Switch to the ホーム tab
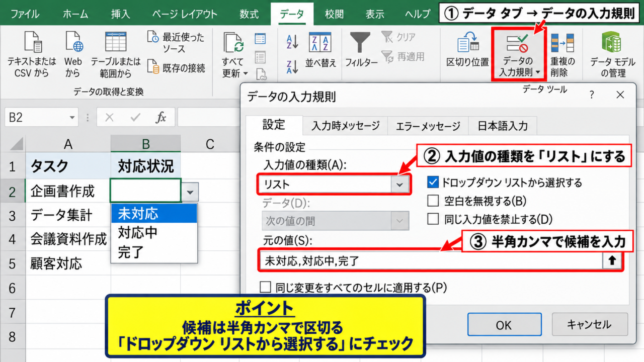Screen dimensions: 644x362 click(75, 14)
